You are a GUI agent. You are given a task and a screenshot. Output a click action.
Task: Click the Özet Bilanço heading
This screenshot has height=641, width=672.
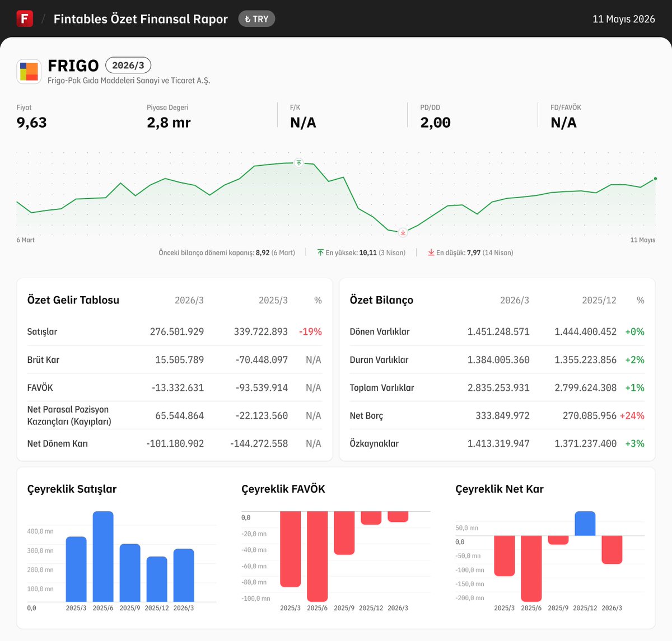tap(381, 300)
